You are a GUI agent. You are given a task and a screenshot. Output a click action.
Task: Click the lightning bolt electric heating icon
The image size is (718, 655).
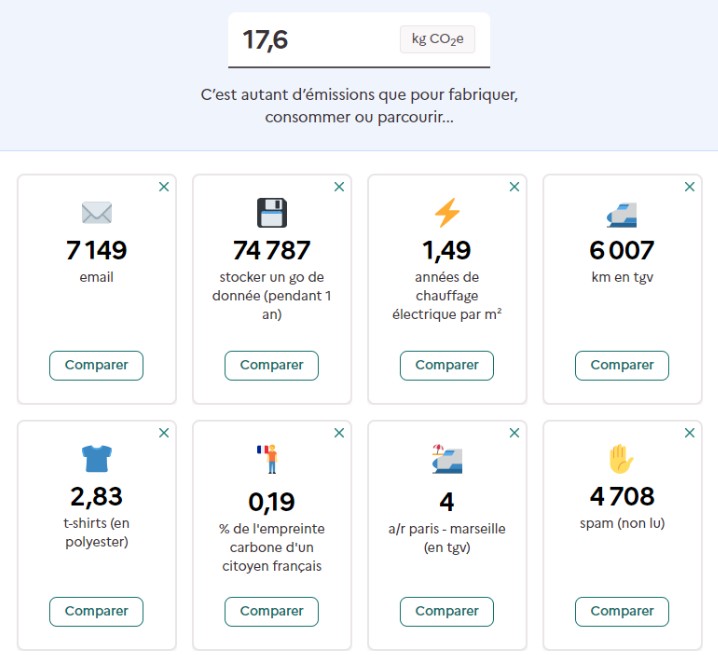[x=447, y=212]
